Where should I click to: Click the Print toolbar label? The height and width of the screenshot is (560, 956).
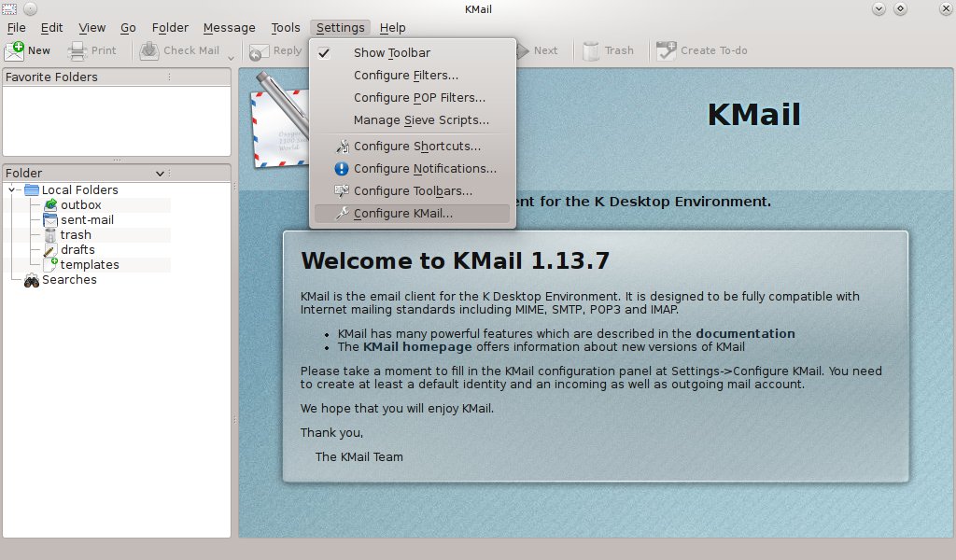104,50
